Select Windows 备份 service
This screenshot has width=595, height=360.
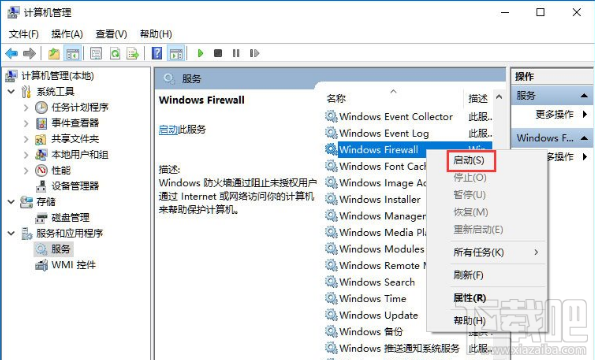point(371,332)
